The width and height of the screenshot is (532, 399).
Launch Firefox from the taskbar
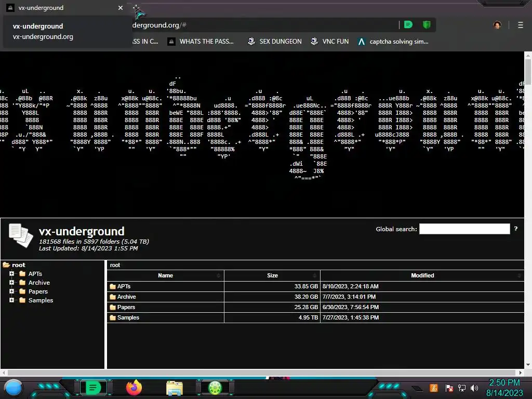coord(134,388)
